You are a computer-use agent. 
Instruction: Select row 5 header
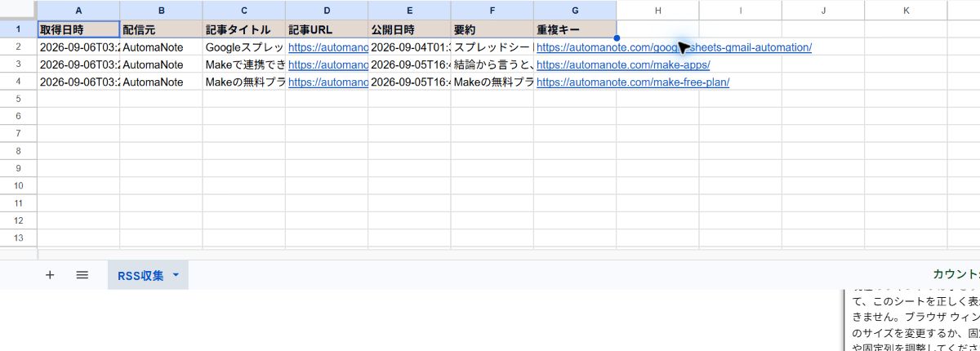18,98
